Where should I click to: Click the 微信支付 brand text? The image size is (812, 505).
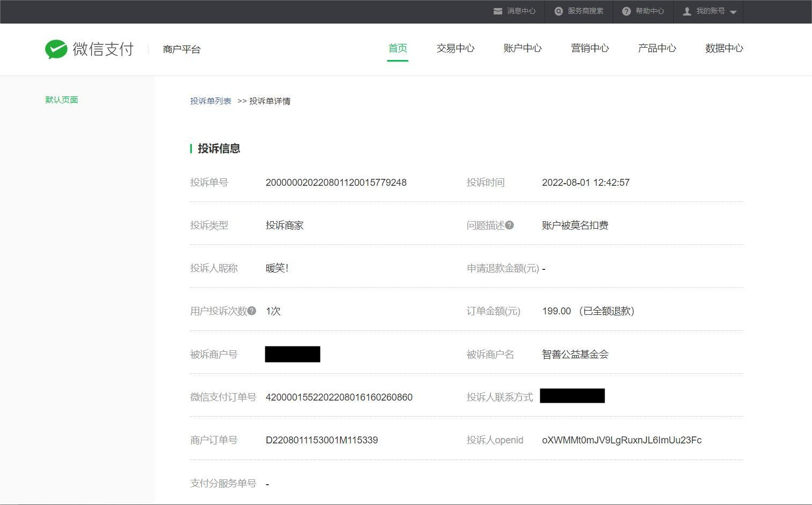[103, 49]
